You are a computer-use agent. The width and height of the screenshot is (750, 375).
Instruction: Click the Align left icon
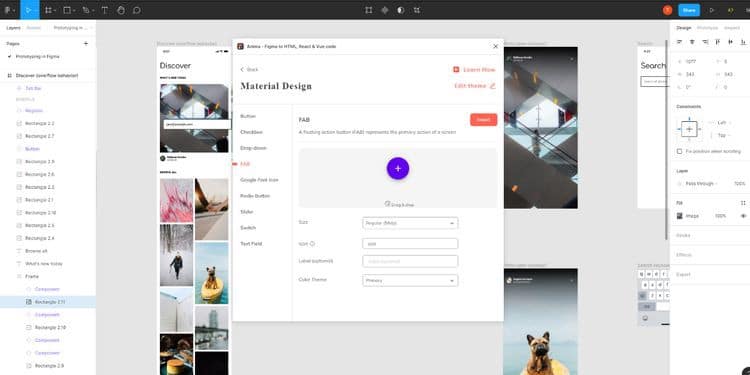(x=679, y=42)
